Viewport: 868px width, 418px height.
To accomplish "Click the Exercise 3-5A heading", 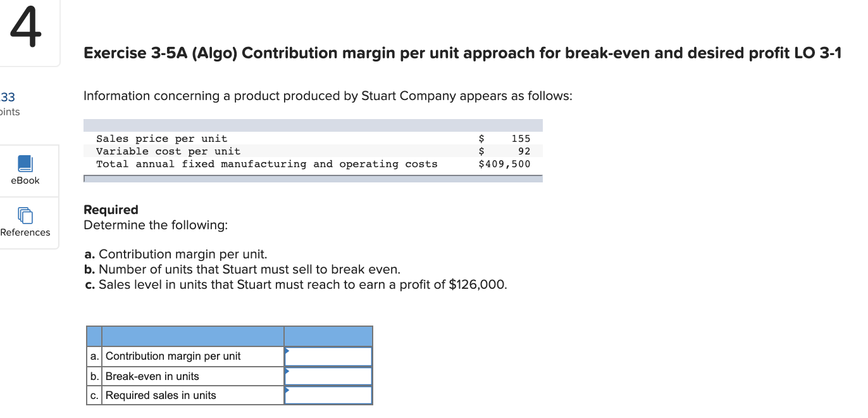I will point(462,53).
